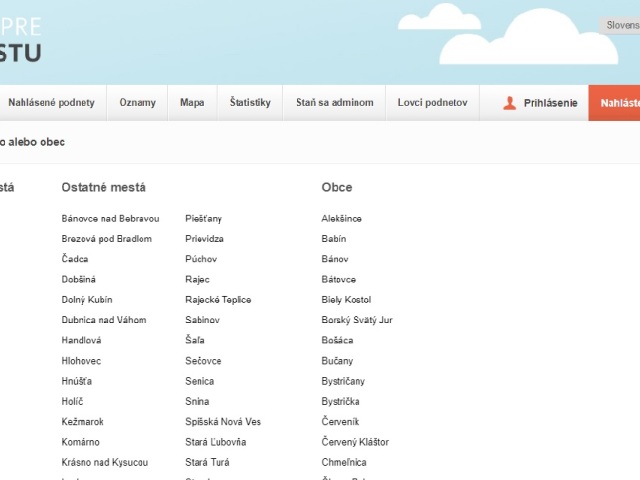
Task: Click the user icon beside Prihlásenie
Action: coord(509,103)
